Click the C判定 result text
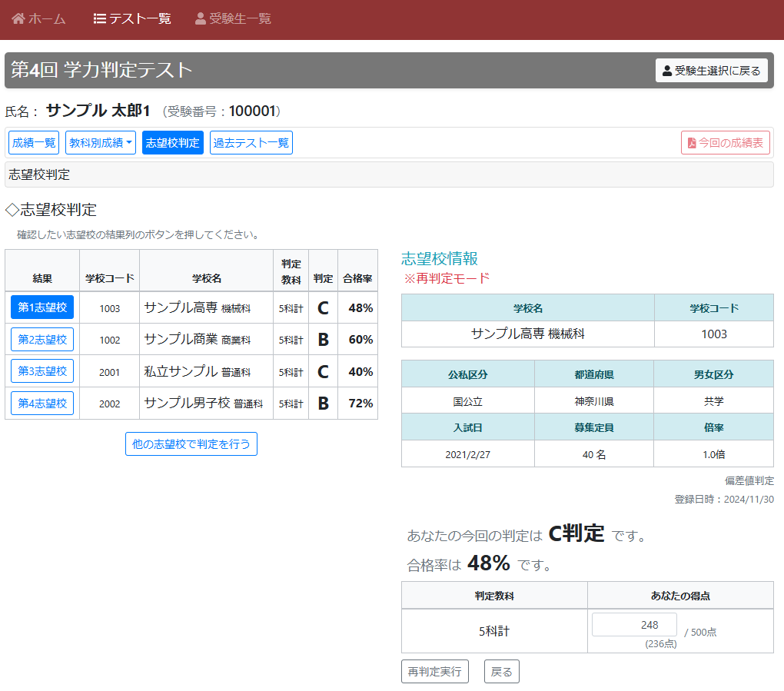The height and width of the screenshot is (691, 784). tap(576, 533)
